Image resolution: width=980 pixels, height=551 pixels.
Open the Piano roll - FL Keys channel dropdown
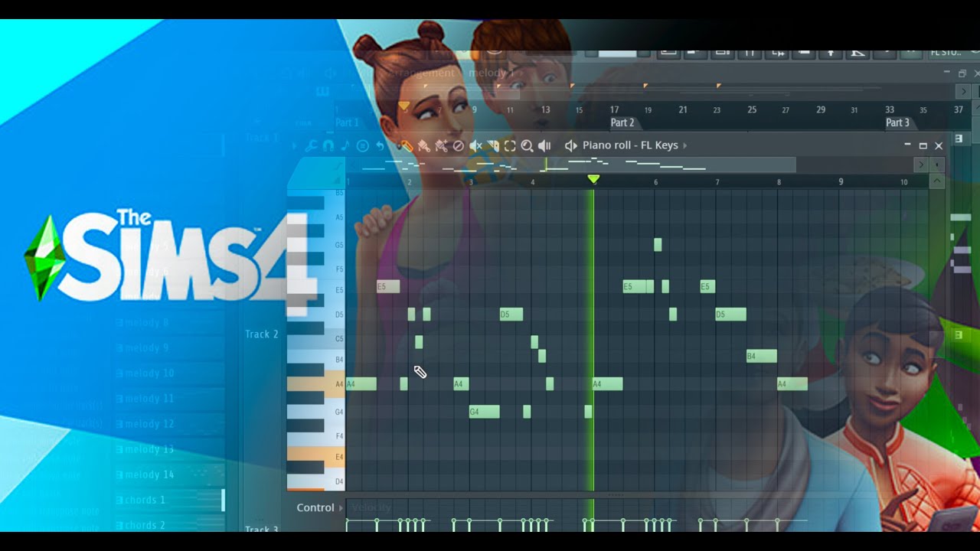[635, 145]
